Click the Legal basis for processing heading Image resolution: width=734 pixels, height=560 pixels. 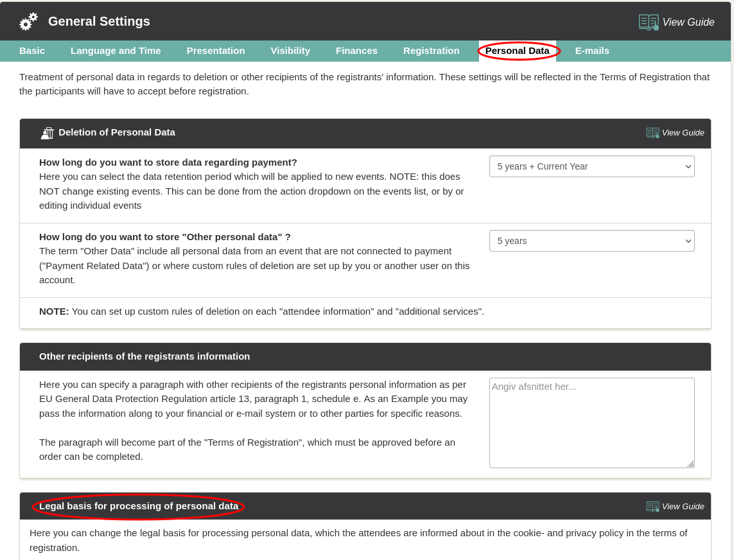[x=139, y=506]
